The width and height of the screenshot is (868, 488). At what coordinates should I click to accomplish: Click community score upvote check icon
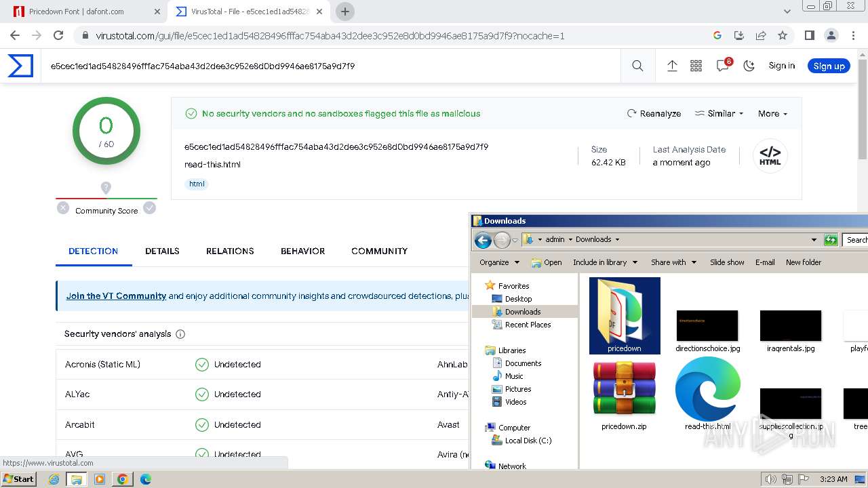coord(150,208)
